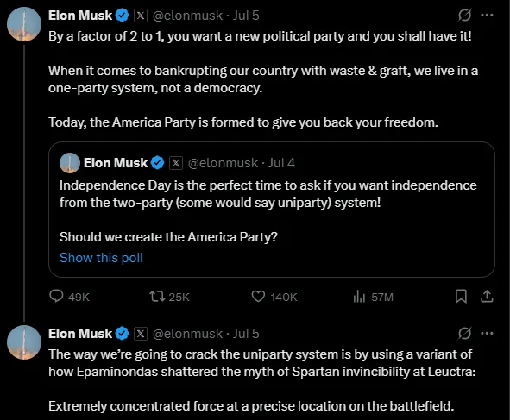Open Elon Musk avatar on second tweet
Viewport: 510px width, 420px height.
tap(24, 342)
